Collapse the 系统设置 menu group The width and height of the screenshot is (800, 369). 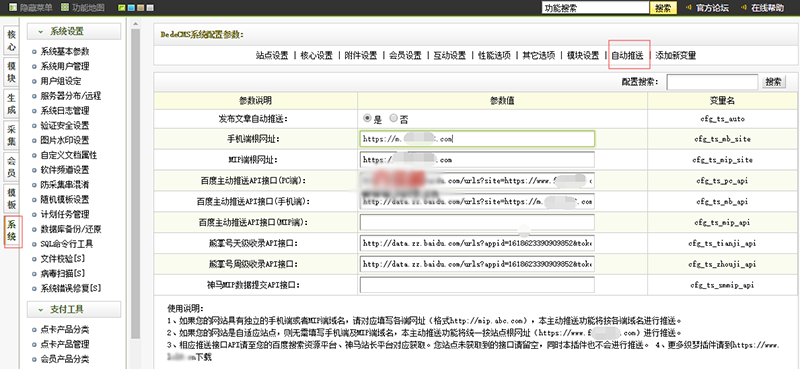74,32
